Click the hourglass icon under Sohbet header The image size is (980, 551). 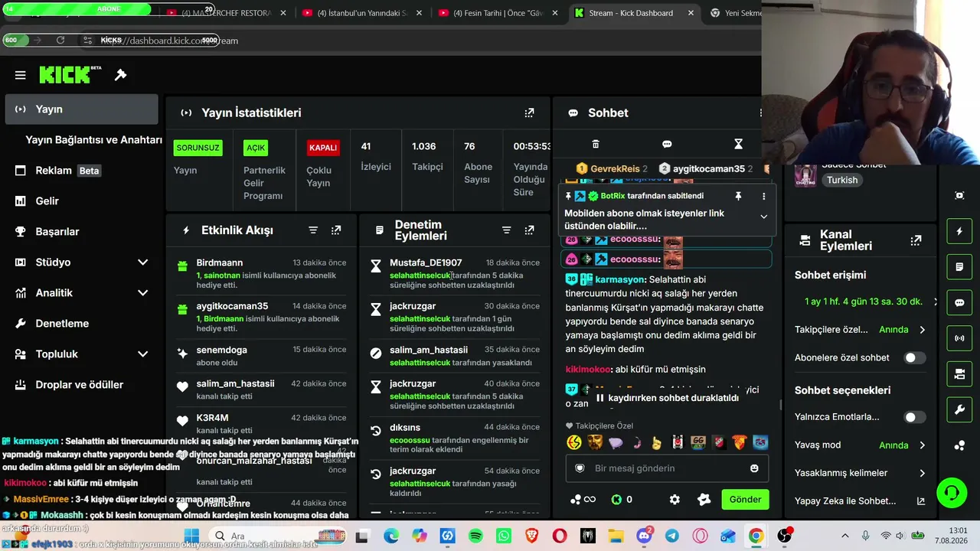click(738, 144)
